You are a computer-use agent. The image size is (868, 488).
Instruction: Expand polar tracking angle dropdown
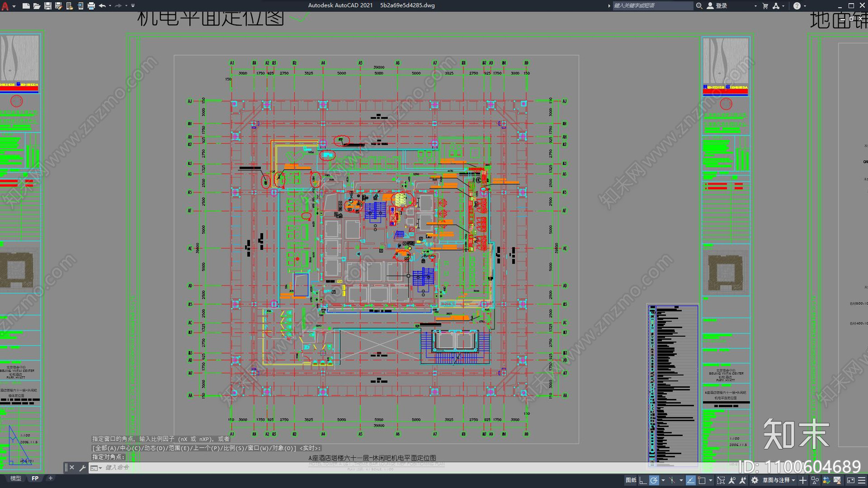coord(663,480)
